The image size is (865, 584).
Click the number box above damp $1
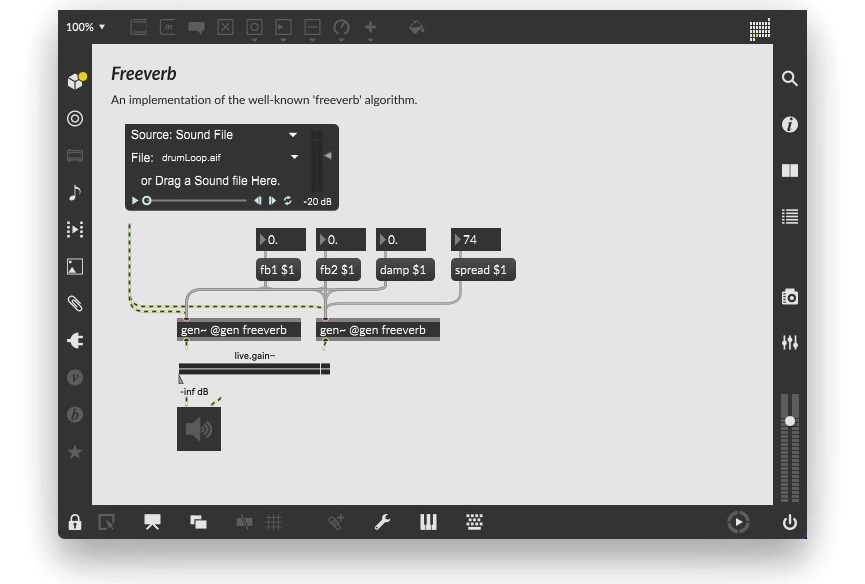[x=401, y=239]
